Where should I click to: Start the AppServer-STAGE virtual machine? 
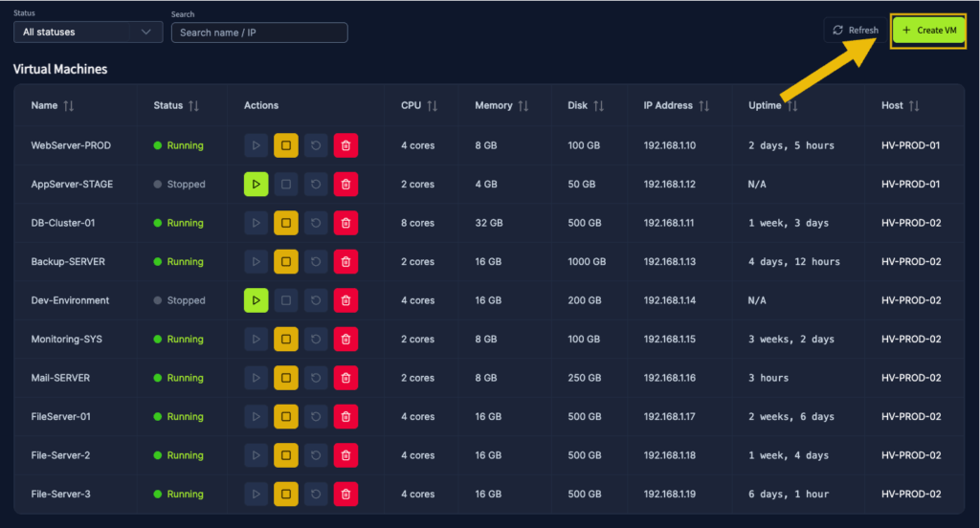(x=256, y=184)
